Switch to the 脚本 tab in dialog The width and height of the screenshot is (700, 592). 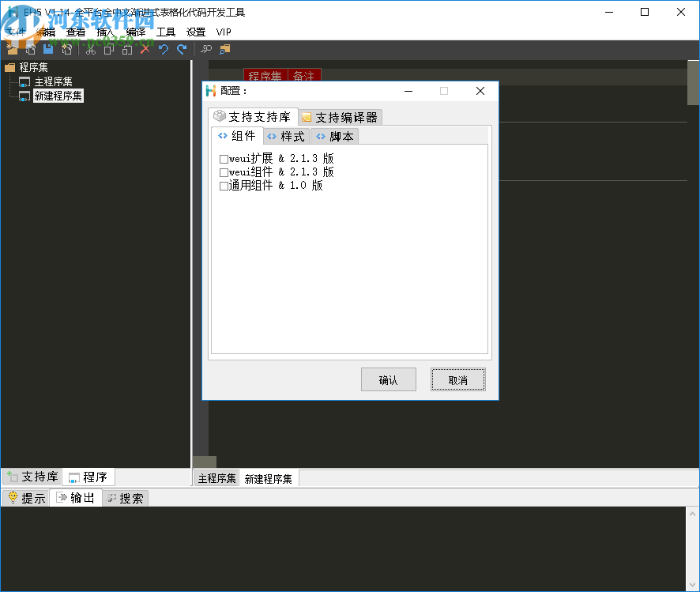(x=335, y=135)
